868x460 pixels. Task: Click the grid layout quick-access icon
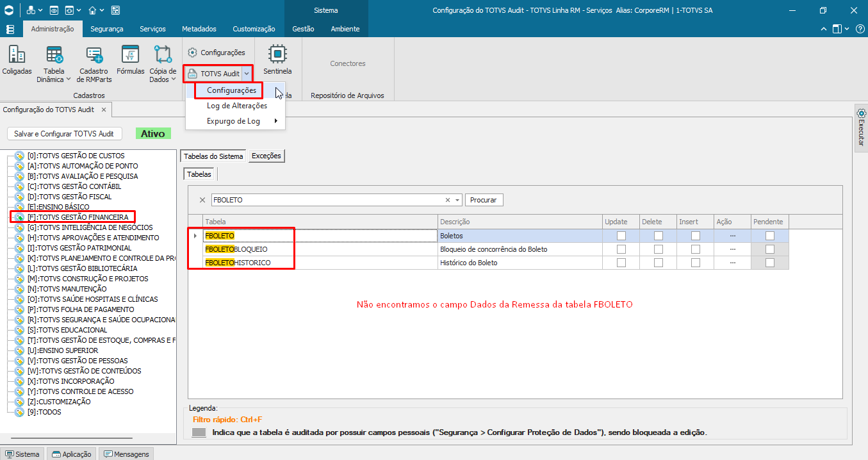pos(115,10)
